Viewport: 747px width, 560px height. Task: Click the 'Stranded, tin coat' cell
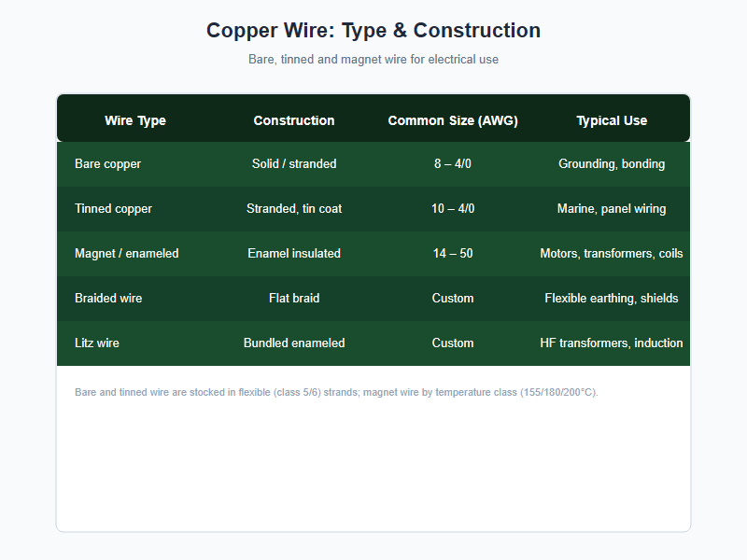pos(294,208)
